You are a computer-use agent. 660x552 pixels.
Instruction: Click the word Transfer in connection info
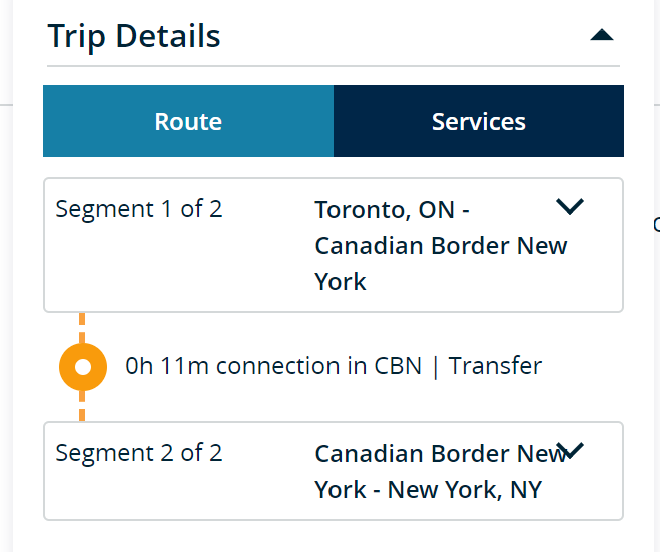click(495, 366)
